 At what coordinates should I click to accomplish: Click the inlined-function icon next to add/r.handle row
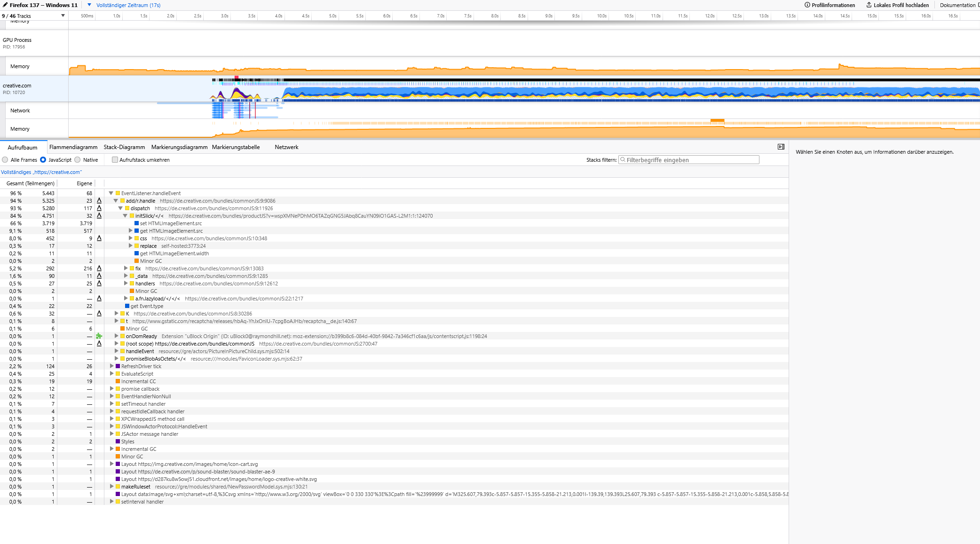tap(99, 201)
